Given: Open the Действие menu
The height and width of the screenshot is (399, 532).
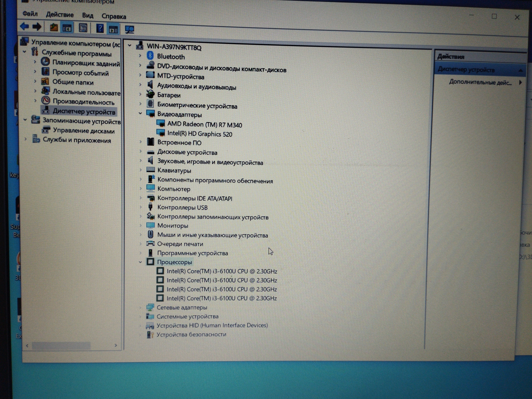Looking at the screenshot, I should pos(60,14).
